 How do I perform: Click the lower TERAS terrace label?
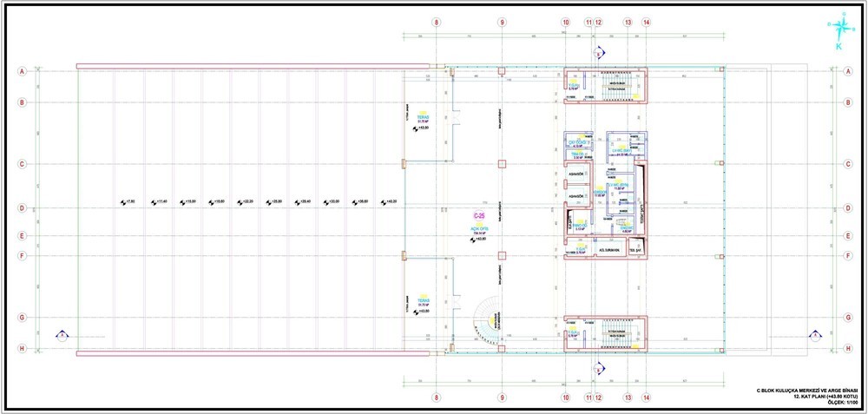[424, 300]
